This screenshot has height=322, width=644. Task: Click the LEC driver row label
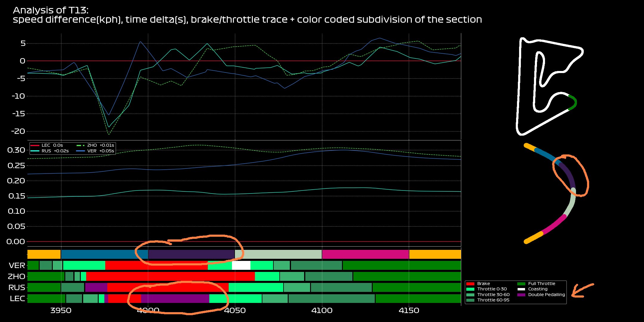(x=18, y=299)
